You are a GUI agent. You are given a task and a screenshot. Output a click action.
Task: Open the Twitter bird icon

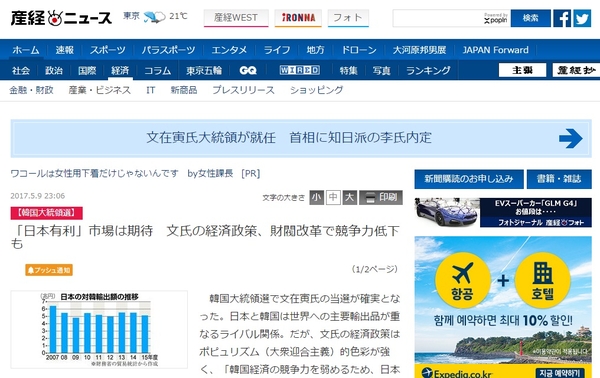(x=582, y=18)
